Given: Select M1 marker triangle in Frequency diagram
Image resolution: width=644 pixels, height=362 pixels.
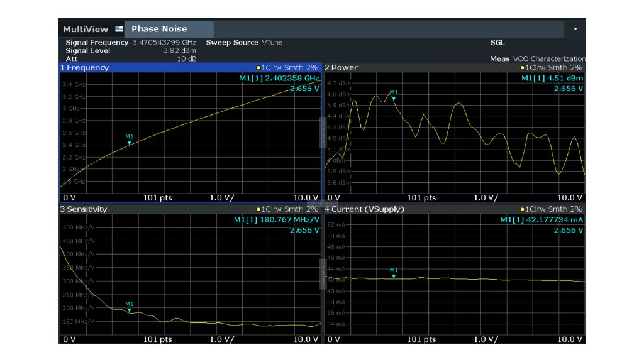Looking at the screenshot, I should coord(129,143).
